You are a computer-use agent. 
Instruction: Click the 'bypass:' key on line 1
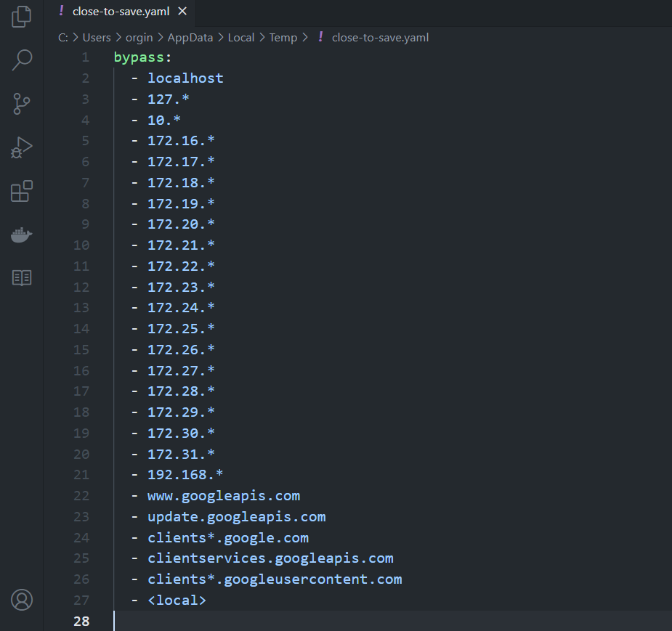coord(142,57)
